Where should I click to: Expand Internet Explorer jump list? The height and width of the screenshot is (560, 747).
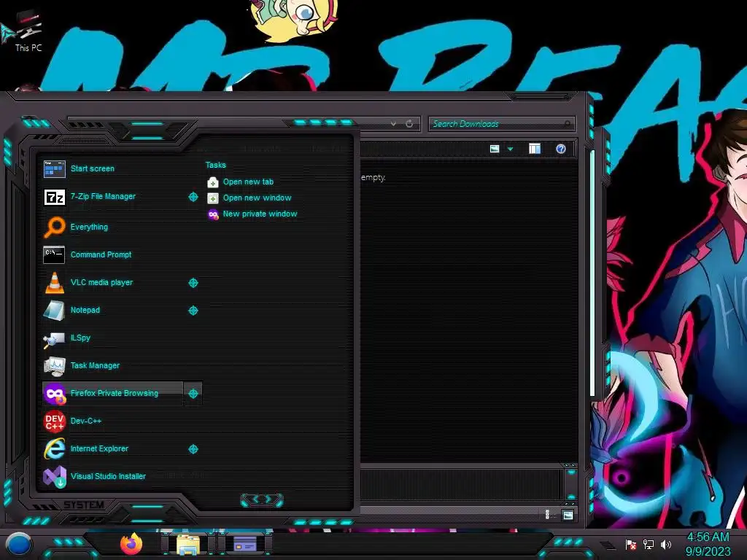(193, 449)
